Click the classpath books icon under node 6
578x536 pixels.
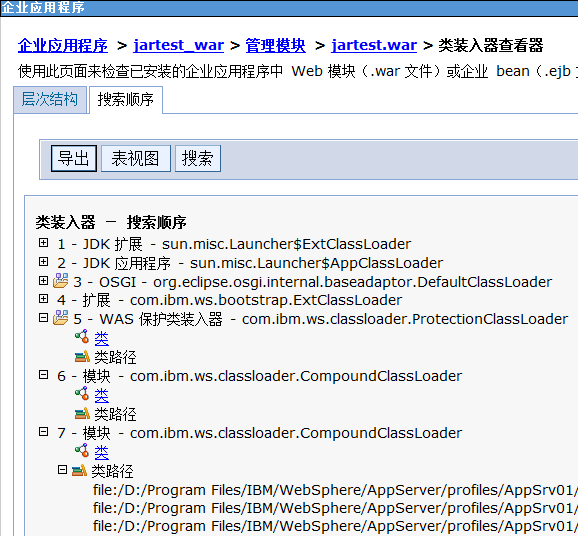82,414
